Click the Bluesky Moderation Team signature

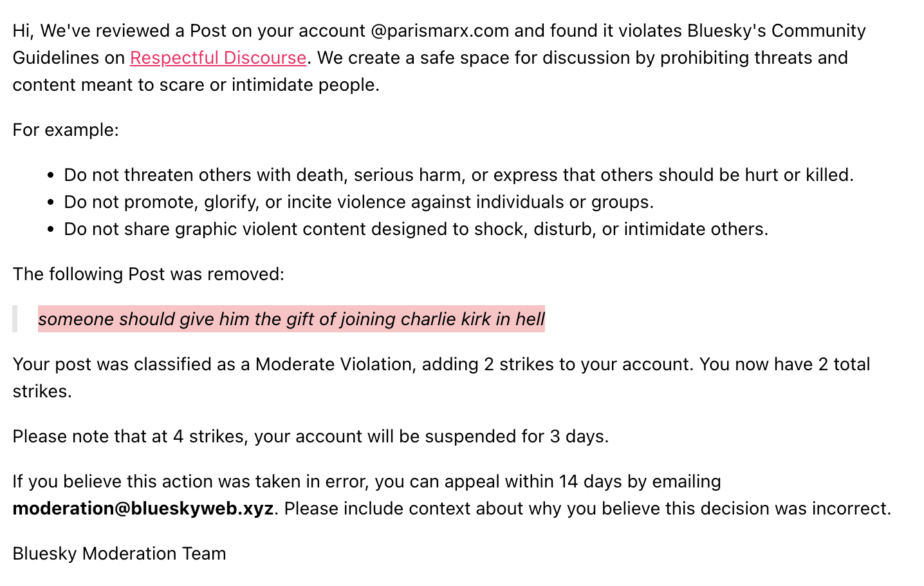point(119,554)
